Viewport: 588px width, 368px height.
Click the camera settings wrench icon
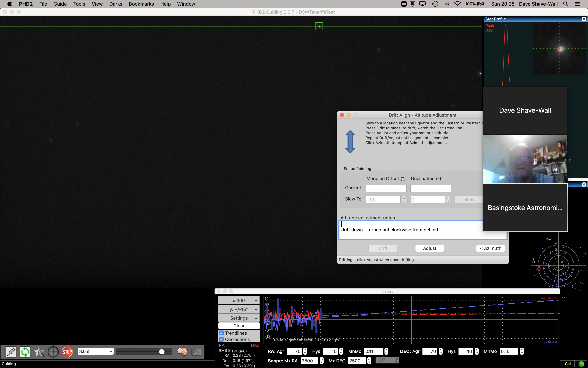[196, 352]
